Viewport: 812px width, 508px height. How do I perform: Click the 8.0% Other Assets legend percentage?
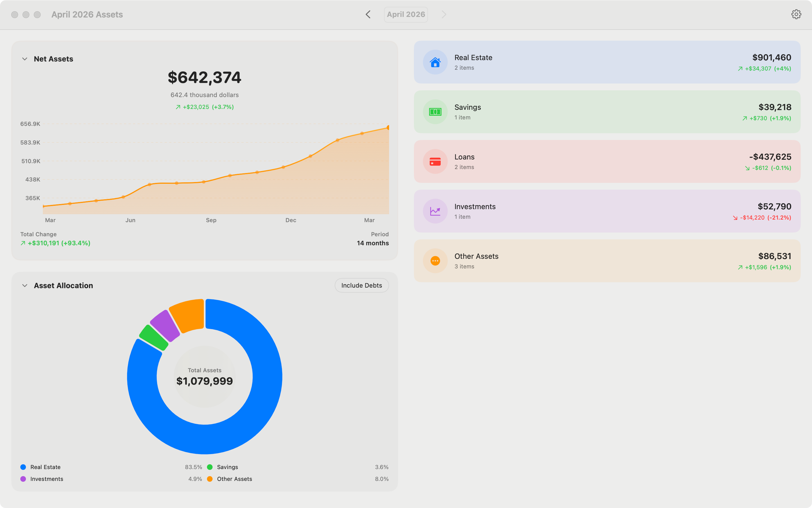[x=381, y=479]
